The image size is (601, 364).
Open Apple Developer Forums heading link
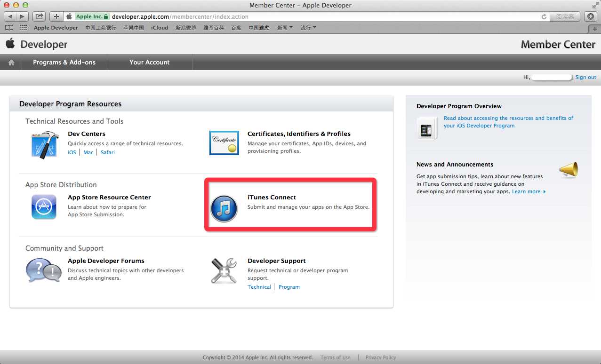[x=106, y=261]
